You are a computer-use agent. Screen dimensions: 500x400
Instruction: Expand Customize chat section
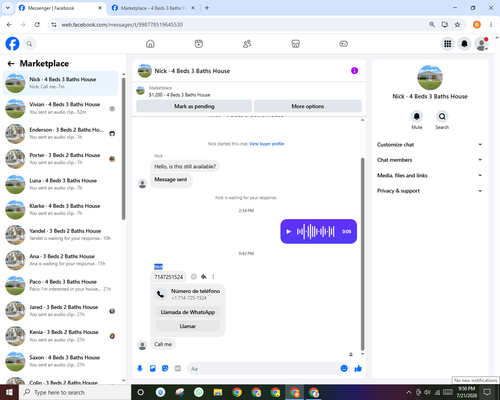[430, 145]
